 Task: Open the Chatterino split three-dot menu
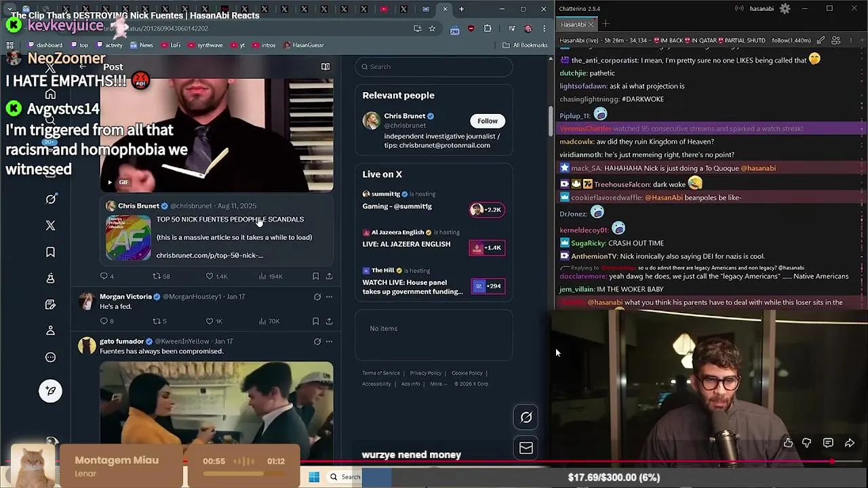coord(852,41)
